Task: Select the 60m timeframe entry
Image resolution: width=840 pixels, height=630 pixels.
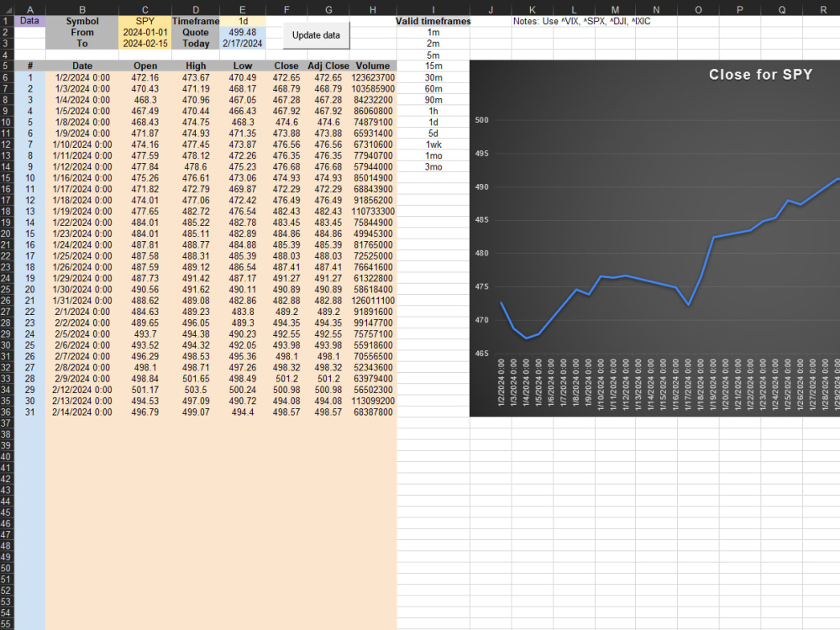Action: (433, 88)
